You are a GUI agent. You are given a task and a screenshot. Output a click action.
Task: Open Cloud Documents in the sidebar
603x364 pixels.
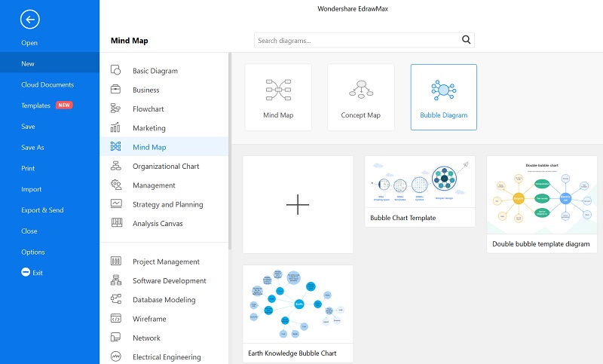coord(47,84)
